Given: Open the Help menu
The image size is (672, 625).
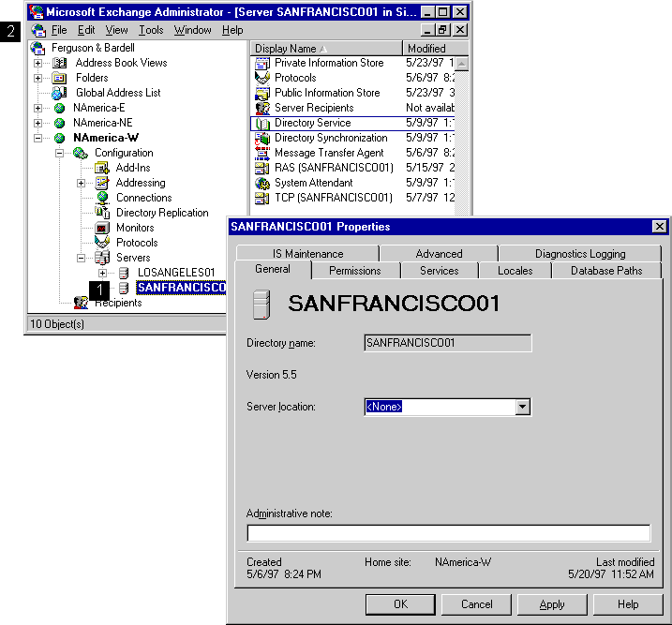Looking at the screenshot, I should tap(232, 30).
